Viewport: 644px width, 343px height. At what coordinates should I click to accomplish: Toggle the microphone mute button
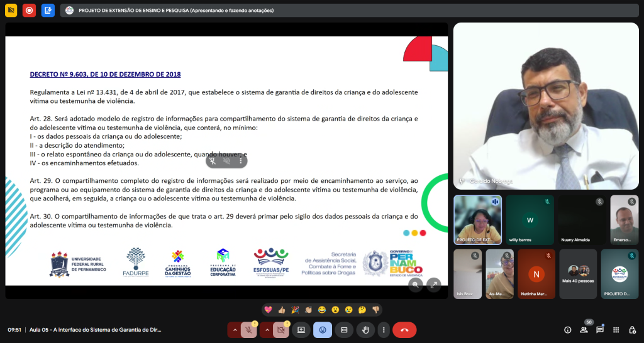(x=248, y=330)
